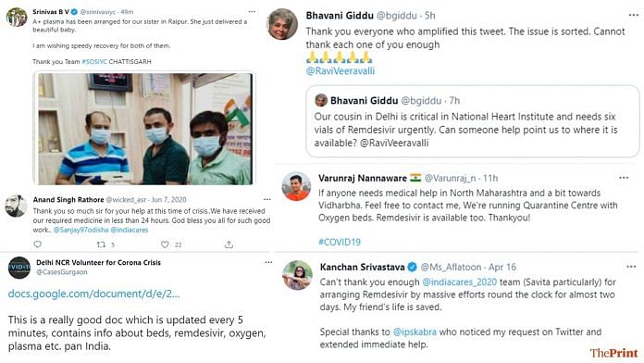This screenshot has height=363, width=644.
Task: Click the @ipskabra mention
Action: 415,332
